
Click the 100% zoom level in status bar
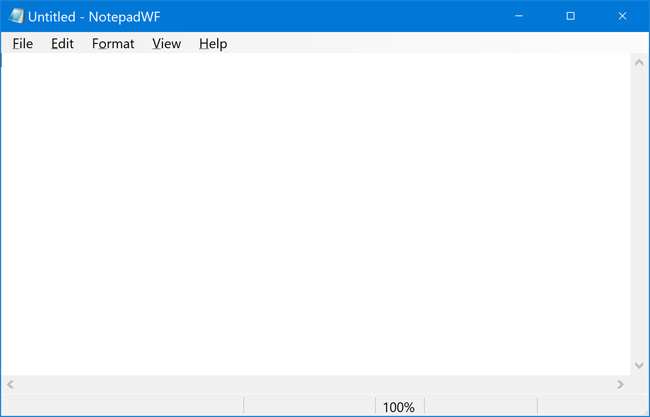point(398,407)
